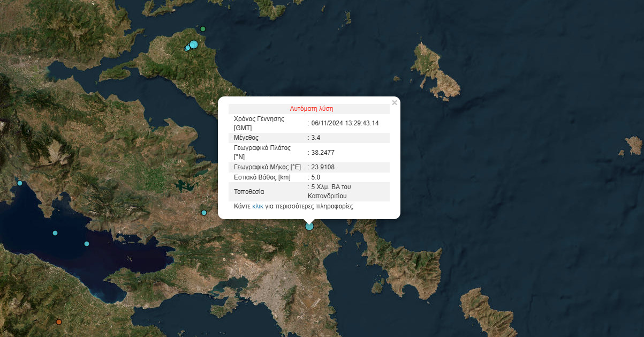
Task: Select cyan marker on the gulf's northwest shore
Action: 20,183
